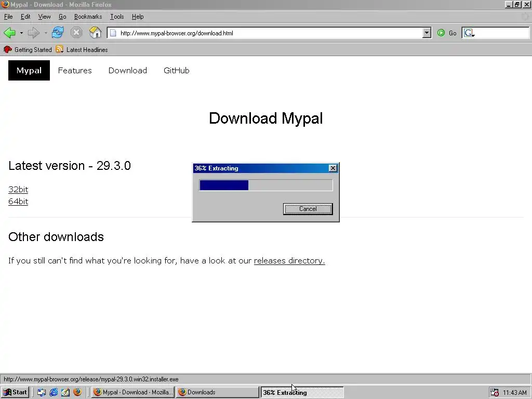
Task: Switch to Mypal - Download taskbar button
Action: (133, 392)
